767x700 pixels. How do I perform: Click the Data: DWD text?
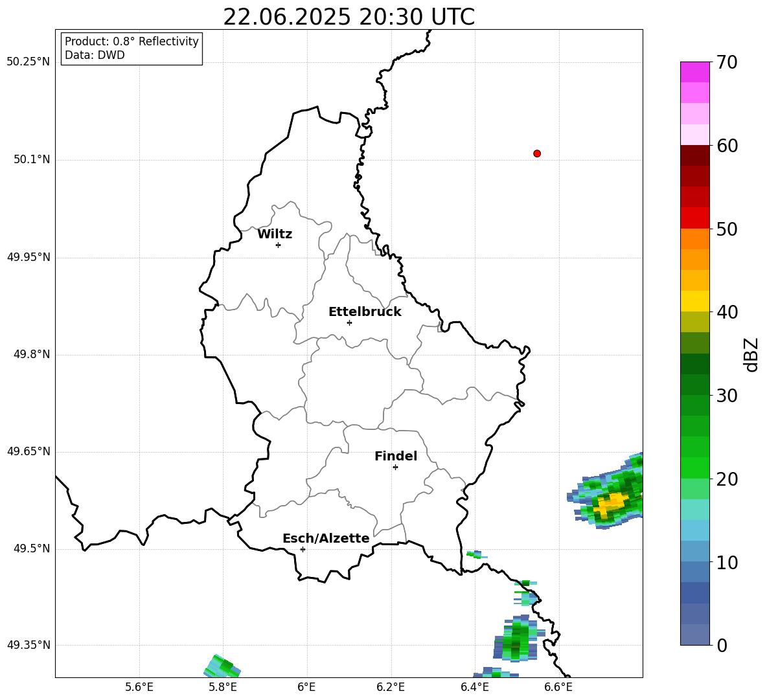pos(95,55)
